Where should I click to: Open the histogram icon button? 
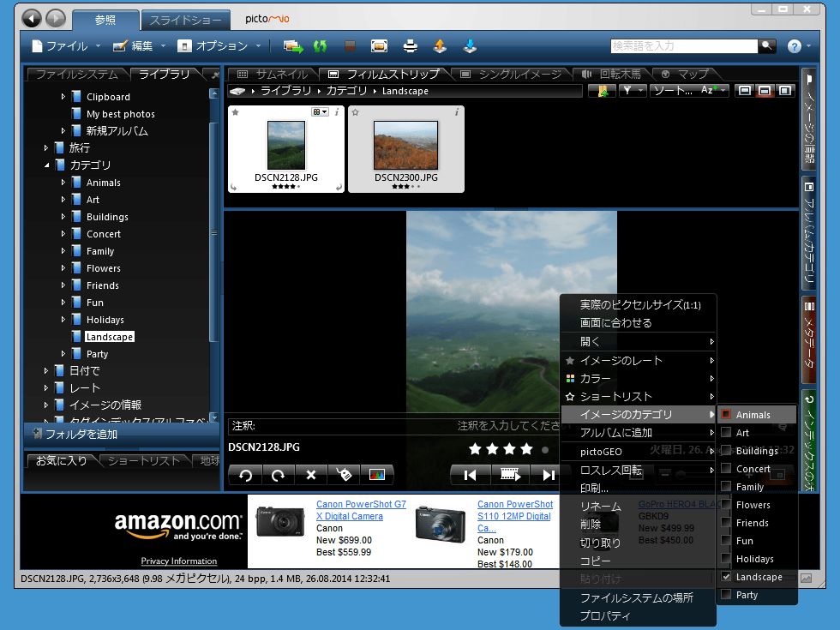[x=377, y=475]
